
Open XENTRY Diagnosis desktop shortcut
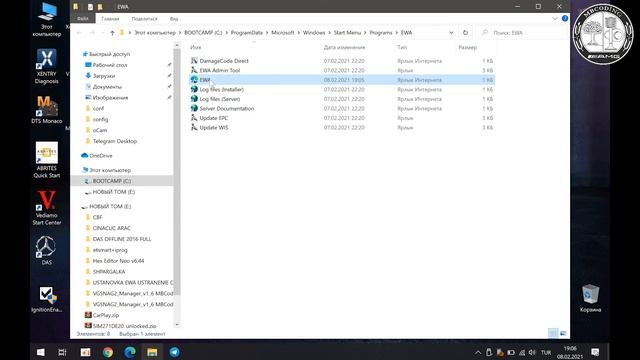pos(46,65)
